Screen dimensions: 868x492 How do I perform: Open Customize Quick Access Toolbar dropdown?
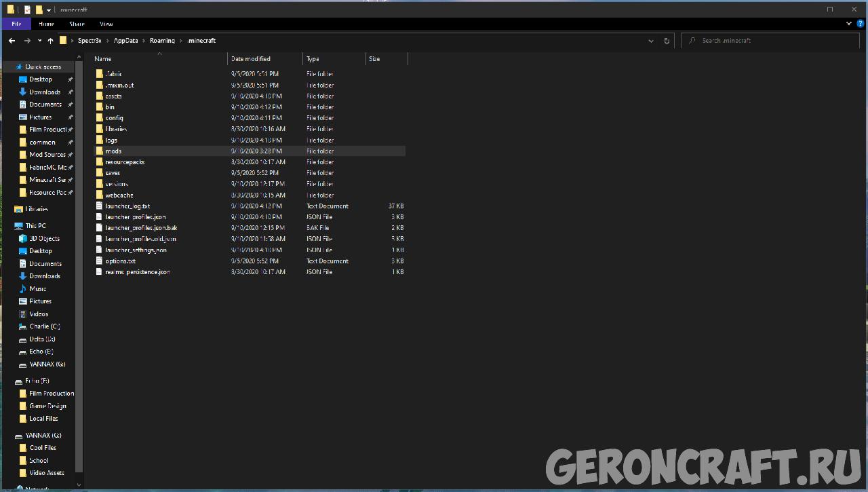click(49, 10)
